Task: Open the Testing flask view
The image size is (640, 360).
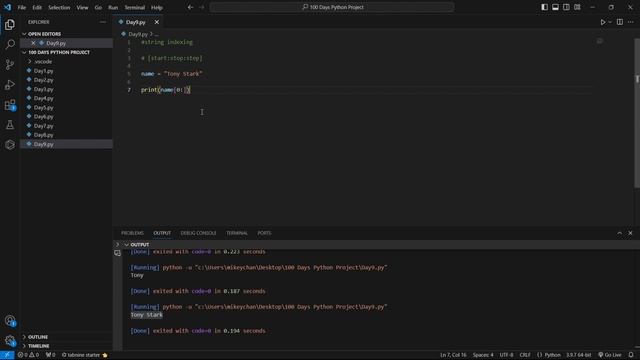Action: [10, 125]
